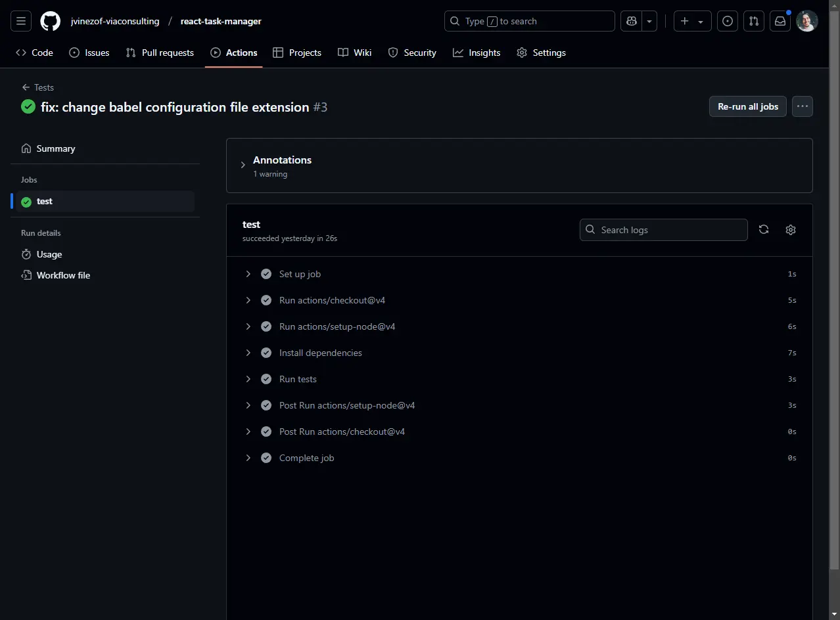Screen dimensions: 840x620
Task: Click success check icon beside Set up job
Action: click(266, 274)
